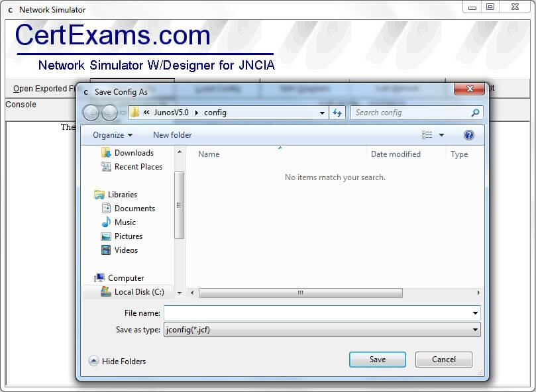This screenshot has width=536, height=392.
Task: Create a New folder
Action: pyautogui.click(x=172, y=135)
